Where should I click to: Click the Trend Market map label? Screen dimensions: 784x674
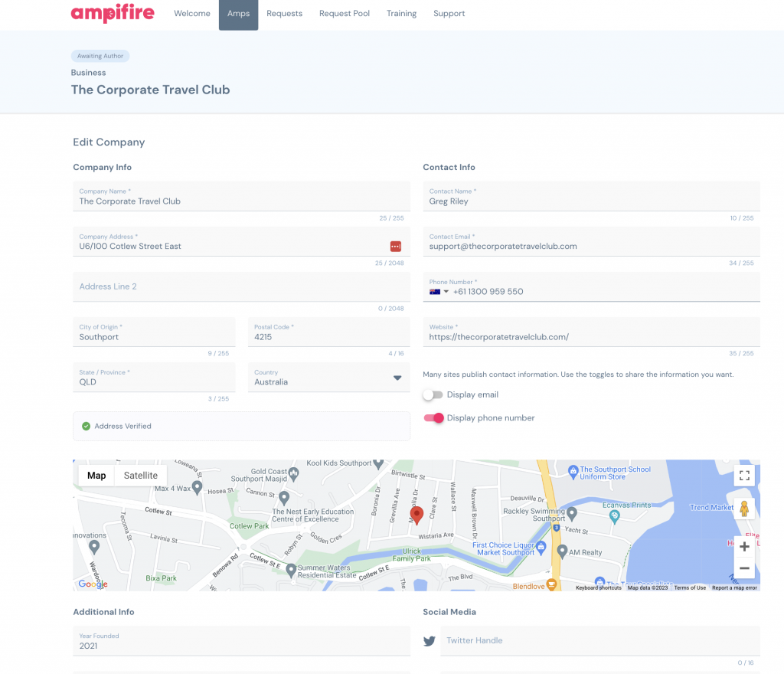(711, 508)
